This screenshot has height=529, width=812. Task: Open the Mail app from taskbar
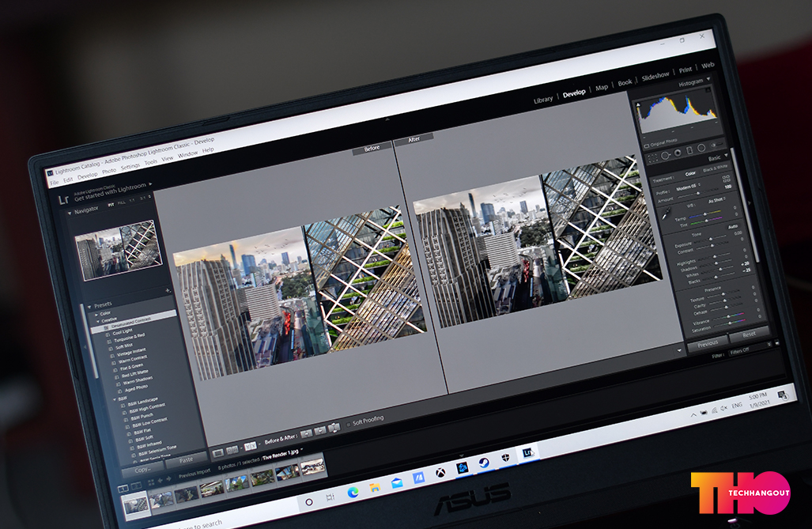(x=397, y=483)
